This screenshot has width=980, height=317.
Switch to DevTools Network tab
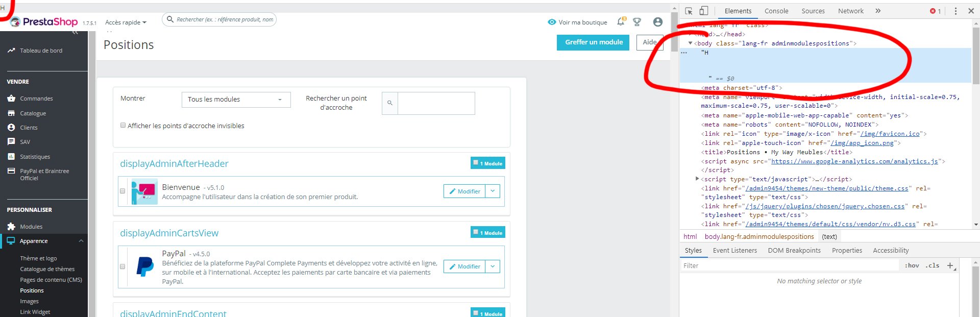(851, 11)
